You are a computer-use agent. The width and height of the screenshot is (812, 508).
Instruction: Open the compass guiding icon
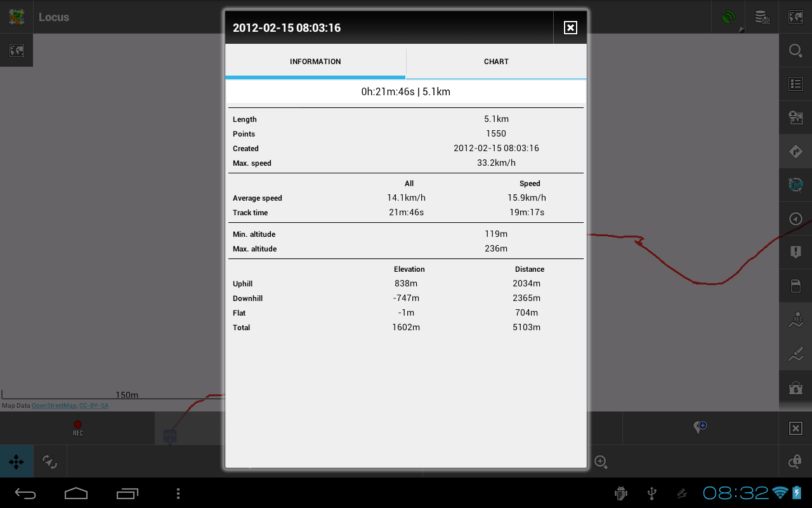click(796, 219)
